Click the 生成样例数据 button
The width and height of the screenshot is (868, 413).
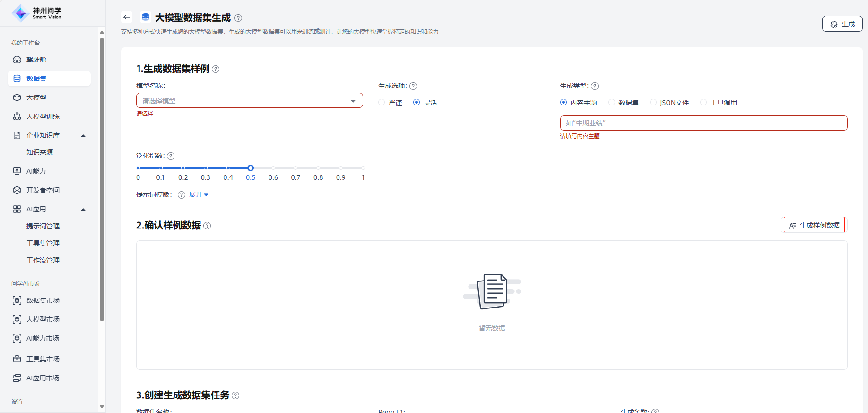[814, 225]
